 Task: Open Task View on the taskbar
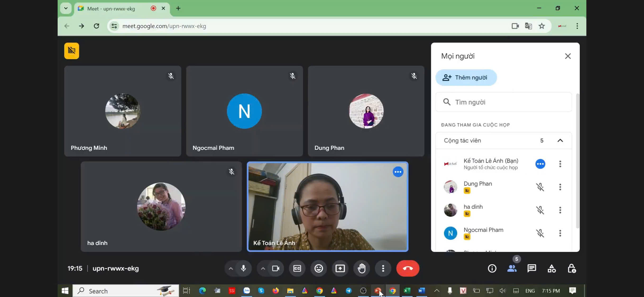point(186,291)
